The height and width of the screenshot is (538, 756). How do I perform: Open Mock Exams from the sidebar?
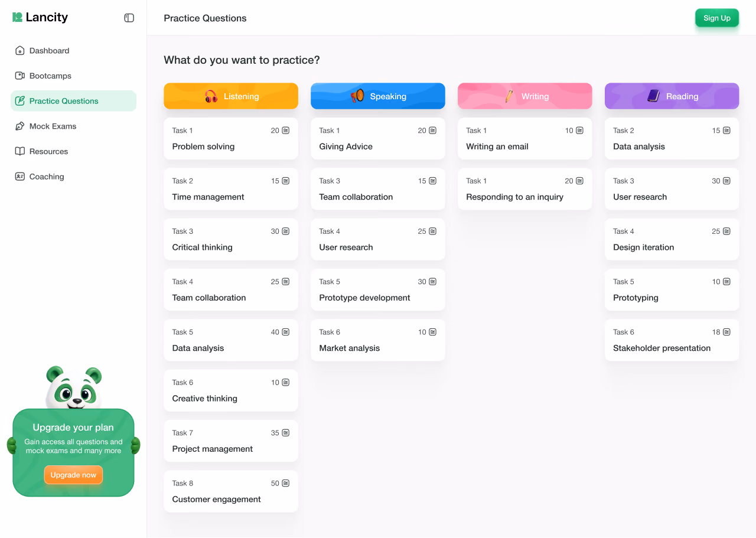(73, 126)
